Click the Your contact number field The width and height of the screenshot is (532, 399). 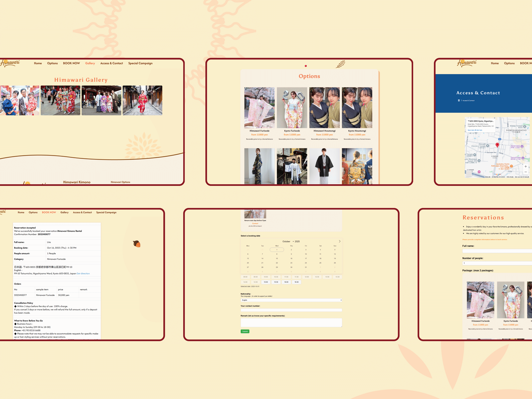pyautogui.click(x=291, y=310)
